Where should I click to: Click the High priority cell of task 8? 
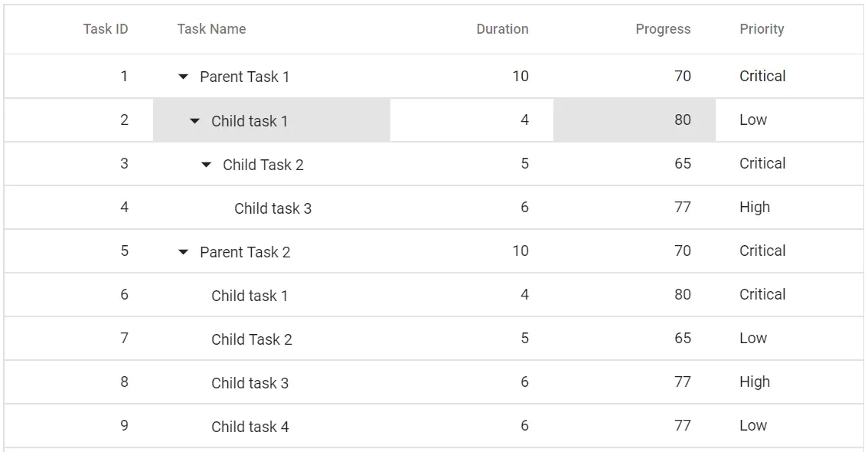[755, 382]
